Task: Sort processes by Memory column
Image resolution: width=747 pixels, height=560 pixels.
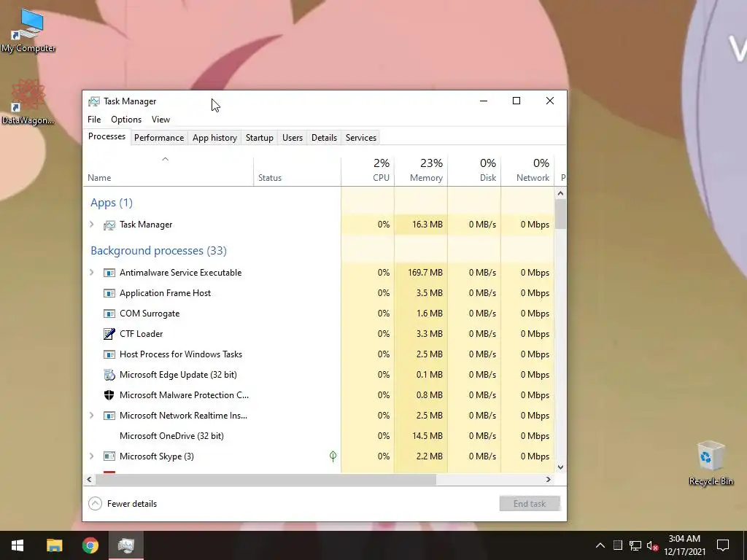Action: [x=421, y=171]
